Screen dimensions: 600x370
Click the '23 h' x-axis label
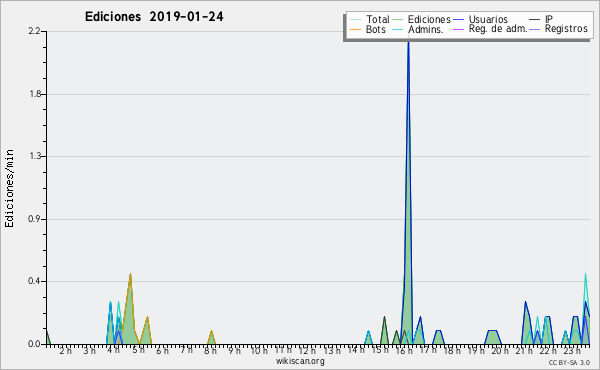[x=573, y=351]
